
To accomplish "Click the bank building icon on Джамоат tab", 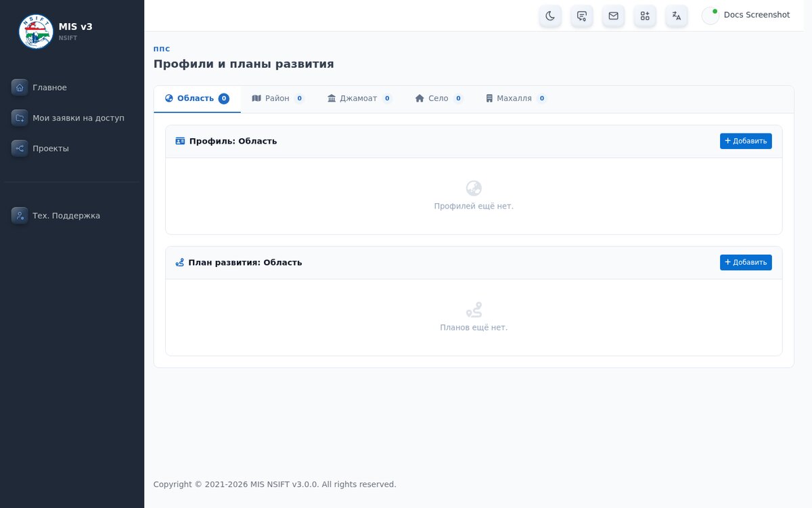I will coord(332,98).
